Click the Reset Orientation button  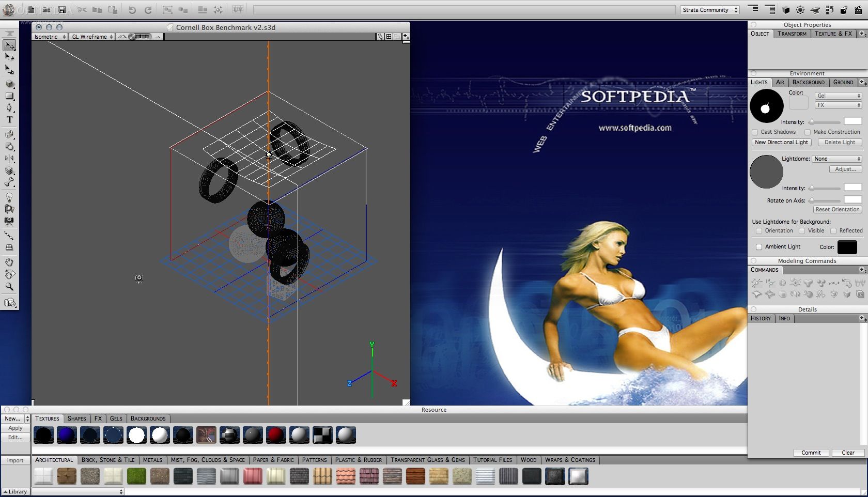coord(838,209)
